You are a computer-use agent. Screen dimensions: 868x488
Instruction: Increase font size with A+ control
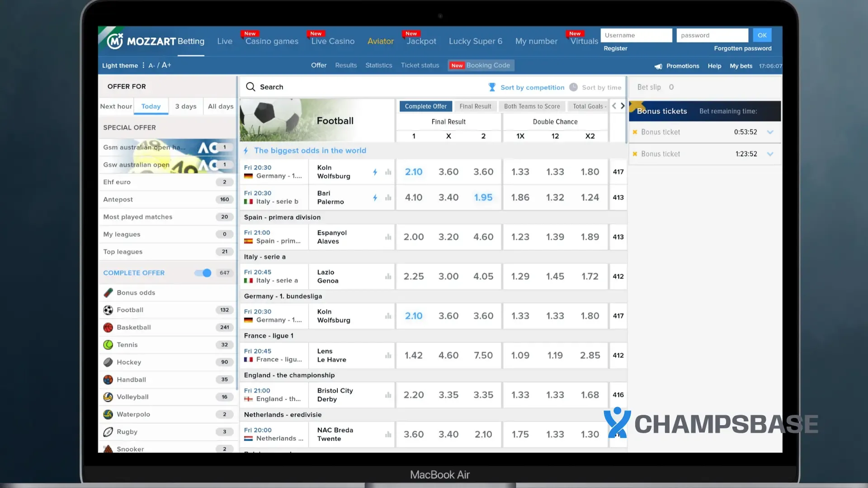click(166, 65)
